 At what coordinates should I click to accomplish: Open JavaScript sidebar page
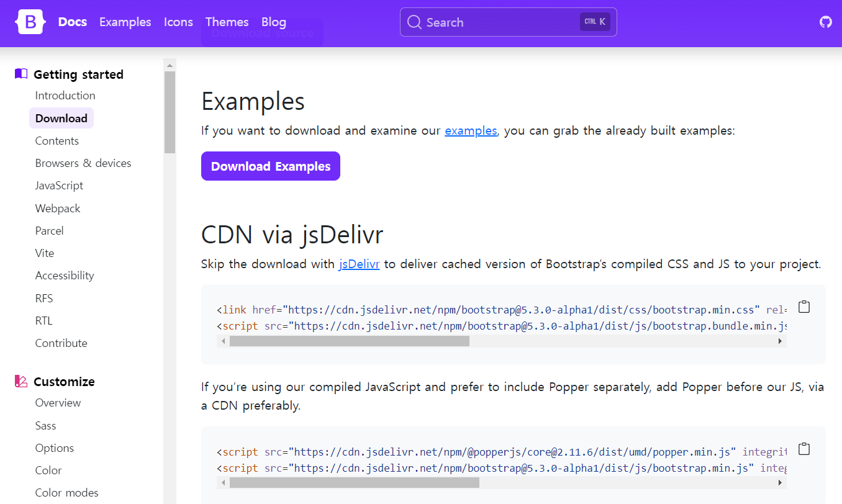[59, 186]
